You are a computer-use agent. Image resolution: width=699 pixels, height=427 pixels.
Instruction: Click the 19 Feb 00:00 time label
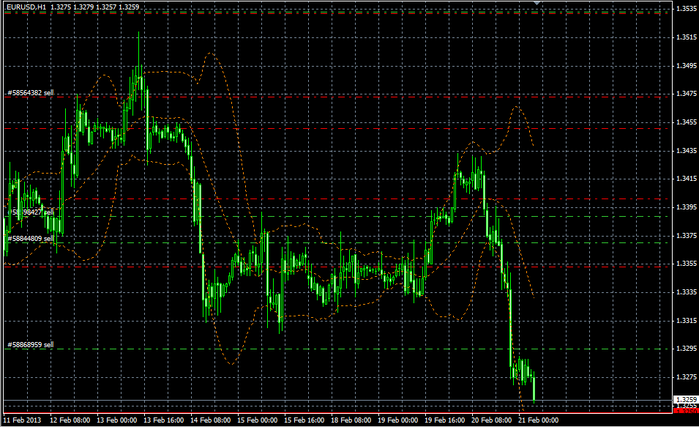(398, 420)
